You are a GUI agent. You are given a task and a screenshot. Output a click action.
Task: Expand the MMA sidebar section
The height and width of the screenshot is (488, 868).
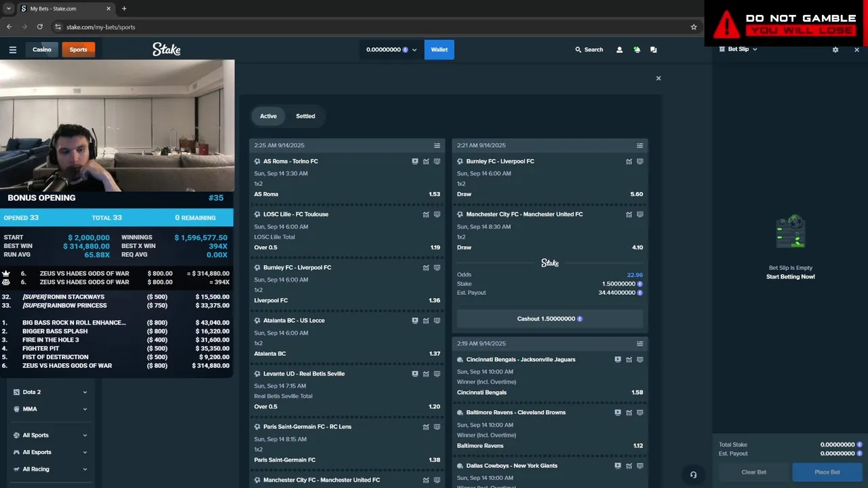[x=51, y=409]
